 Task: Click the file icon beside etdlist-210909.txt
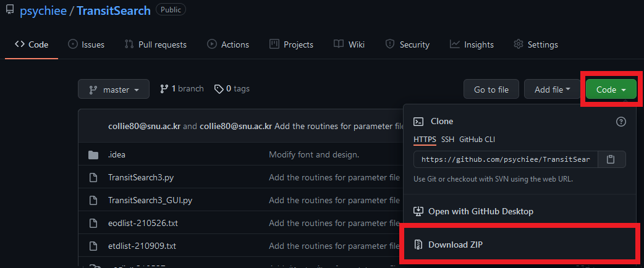click(93, 246)
